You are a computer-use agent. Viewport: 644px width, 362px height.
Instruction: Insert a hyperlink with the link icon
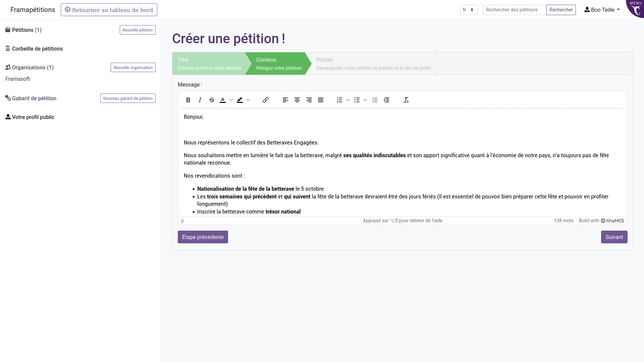click(265, 100)
